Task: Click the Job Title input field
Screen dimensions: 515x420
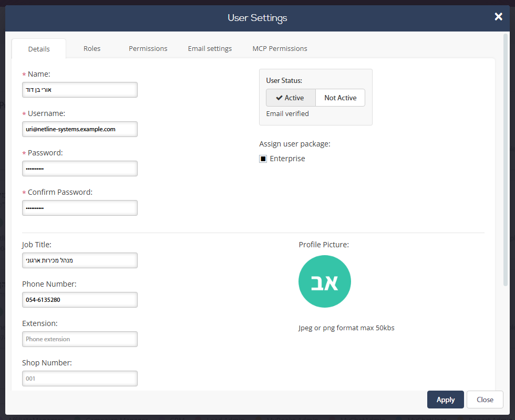Action: point(80,260)
